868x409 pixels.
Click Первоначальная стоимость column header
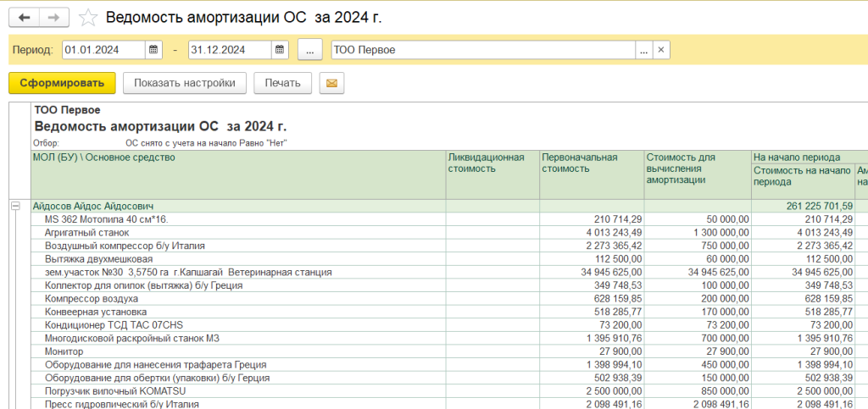point(579,163)
